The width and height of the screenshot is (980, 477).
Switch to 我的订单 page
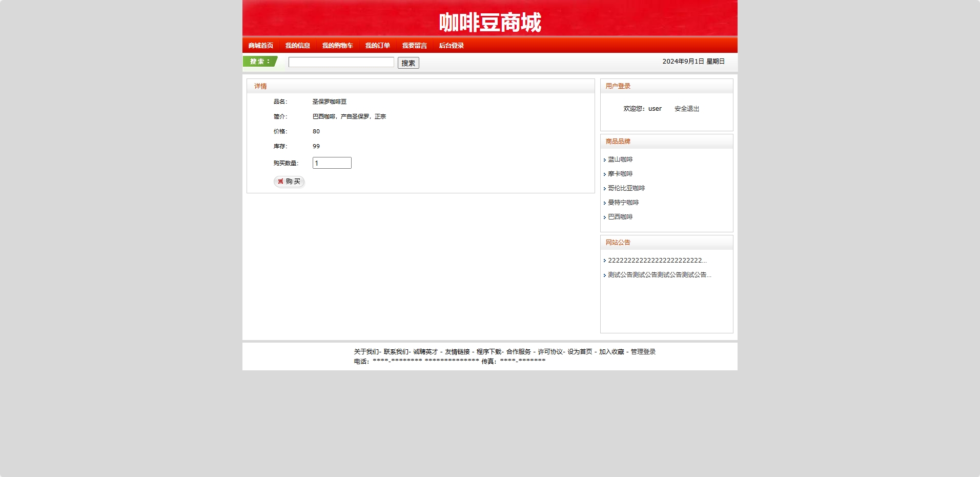(377, 45)
